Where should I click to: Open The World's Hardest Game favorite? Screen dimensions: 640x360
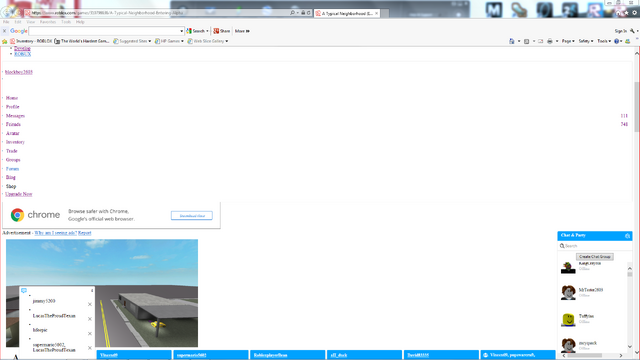[x=82, y=41]
